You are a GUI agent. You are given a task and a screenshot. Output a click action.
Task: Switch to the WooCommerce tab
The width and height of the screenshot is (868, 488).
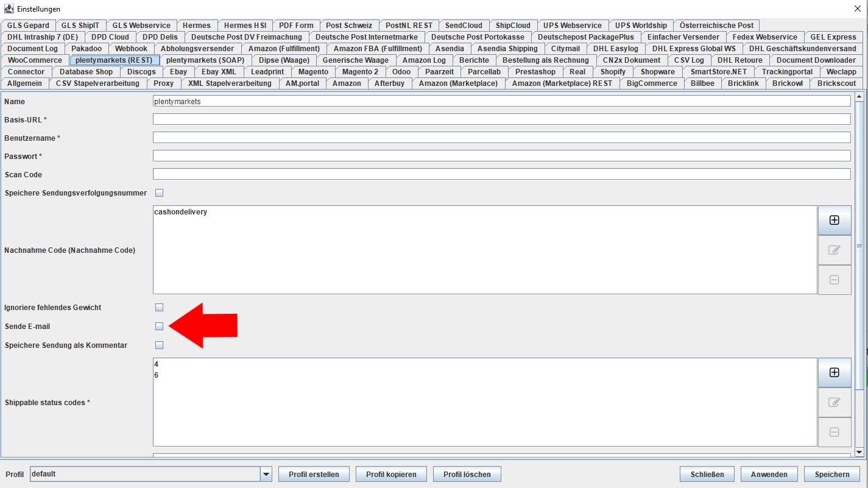coord(35,60)
